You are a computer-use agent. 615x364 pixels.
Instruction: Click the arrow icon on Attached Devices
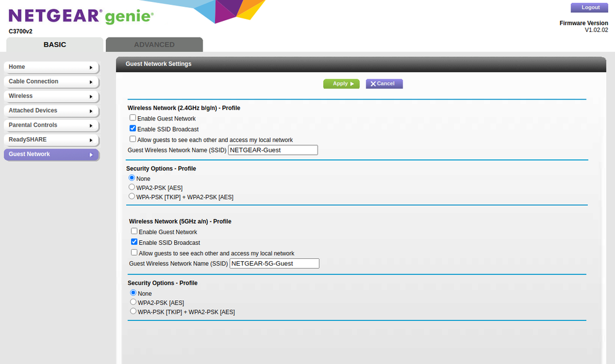pos(92,111)
